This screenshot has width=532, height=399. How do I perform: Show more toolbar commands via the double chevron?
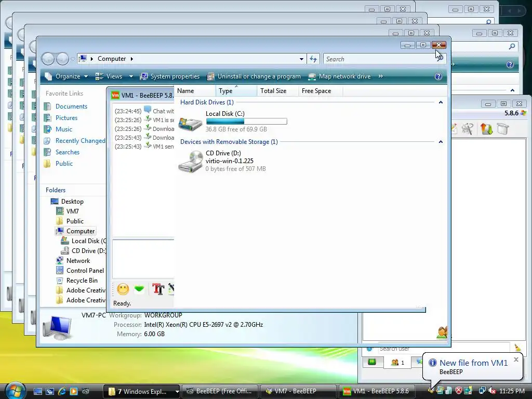click(381, 76)
